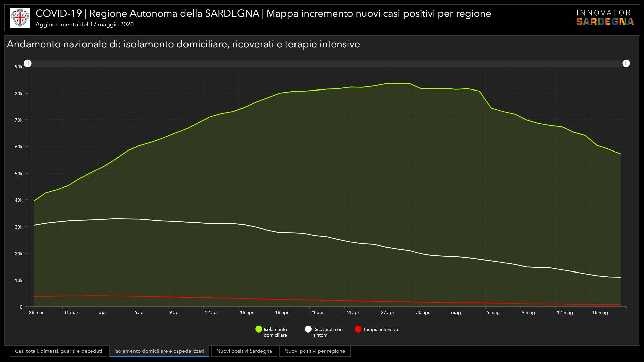Open the Nuovi positivi per regione tab
644x362 pixels.
(x=315, y=351)
